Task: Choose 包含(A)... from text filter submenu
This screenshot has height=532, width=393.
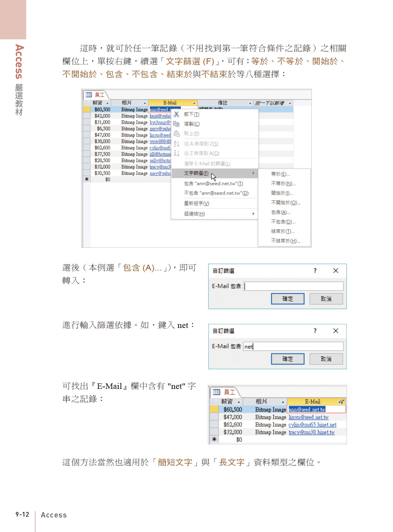Action: click(x=281, y=212)
